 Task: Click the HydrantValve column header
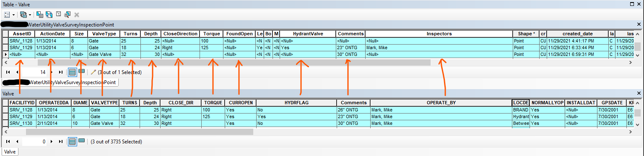[x=308, y=34]
